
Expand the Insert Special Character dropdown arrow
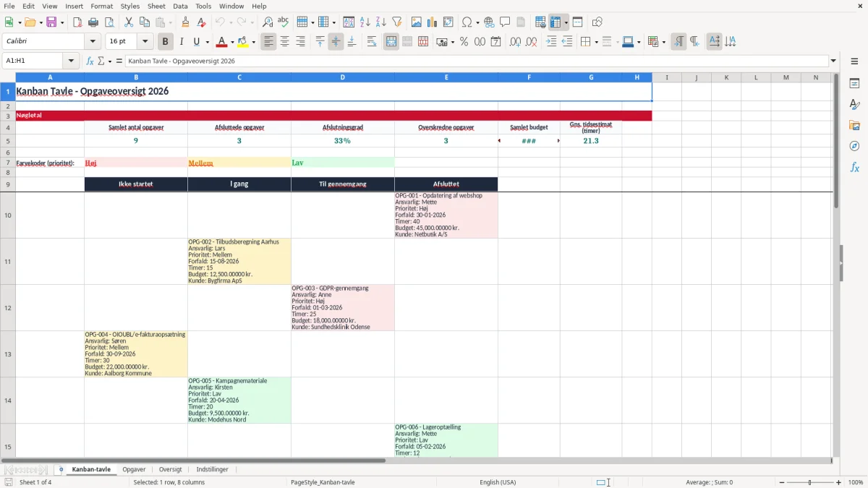478,22
